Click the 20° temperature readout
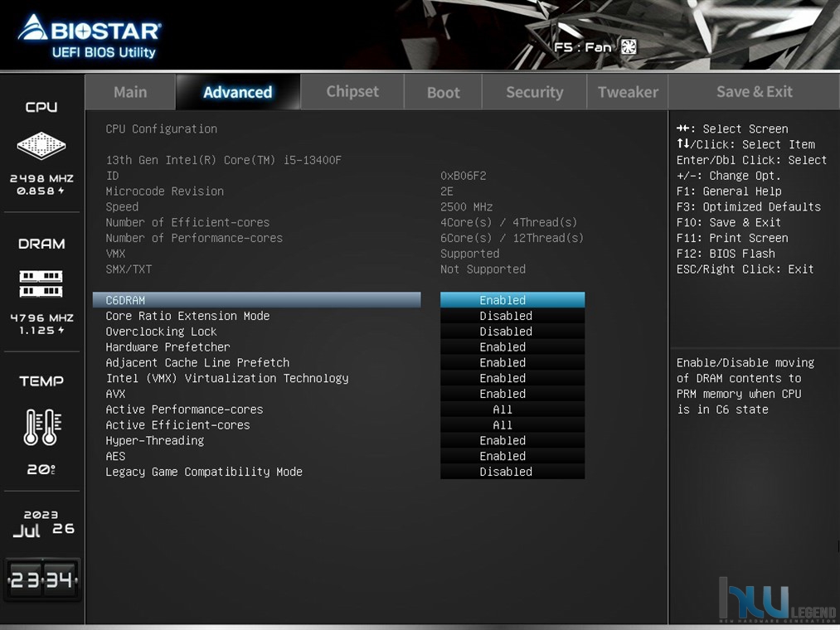The image size is (840, 630). pos(41,469)
